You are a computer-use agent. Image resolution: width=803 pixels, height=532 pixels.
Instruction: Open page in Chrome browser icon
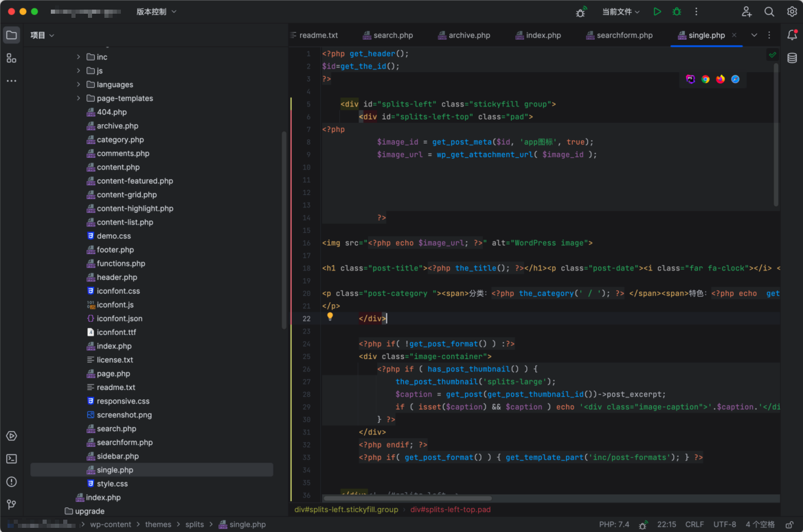705,79
